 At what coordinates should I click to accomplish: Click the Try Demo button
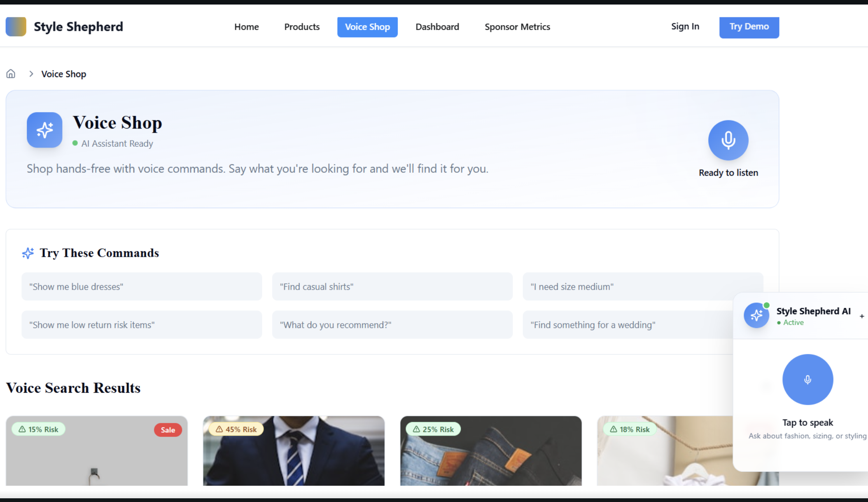(749, 27)
